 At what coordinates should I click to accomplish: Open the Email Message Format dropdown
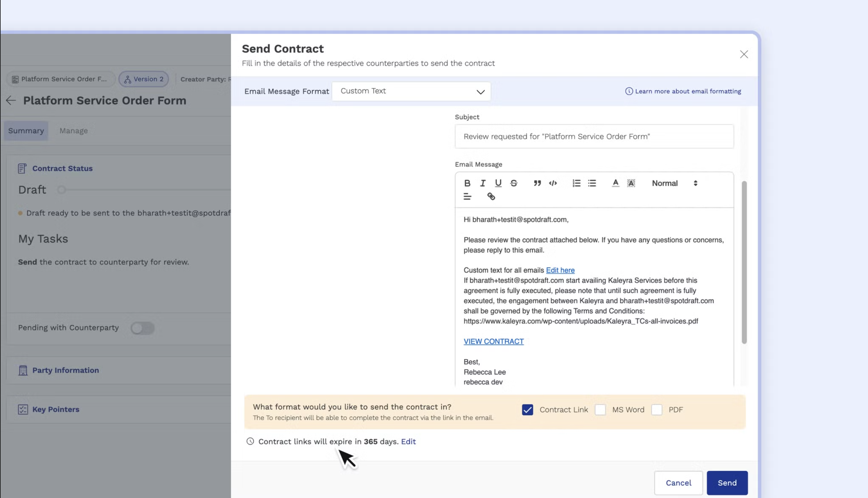[x=411, y=91]
